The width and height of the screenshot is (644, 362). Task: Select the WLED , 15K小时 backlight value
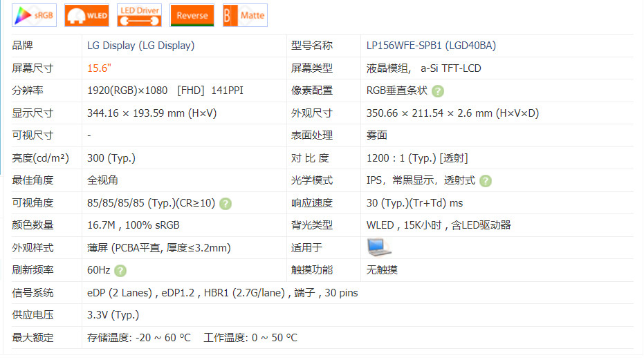tap(439, 225)
